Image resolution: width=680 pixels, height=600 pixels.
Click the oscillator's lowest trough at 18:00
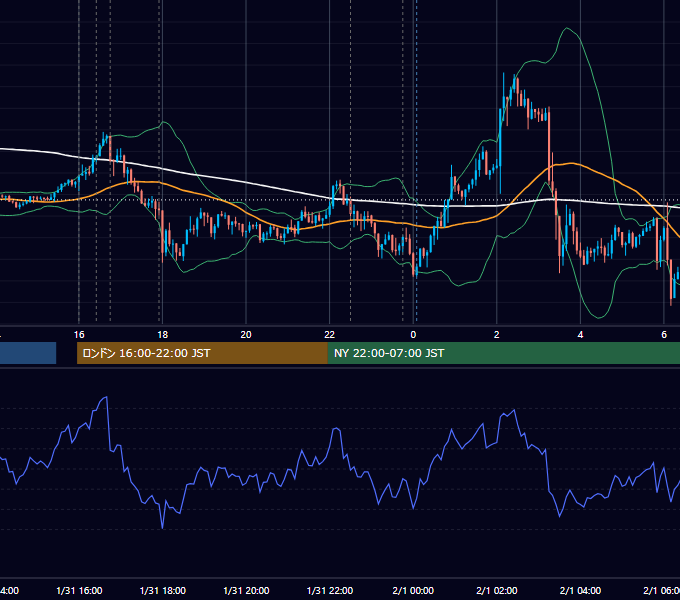[163, 528]
